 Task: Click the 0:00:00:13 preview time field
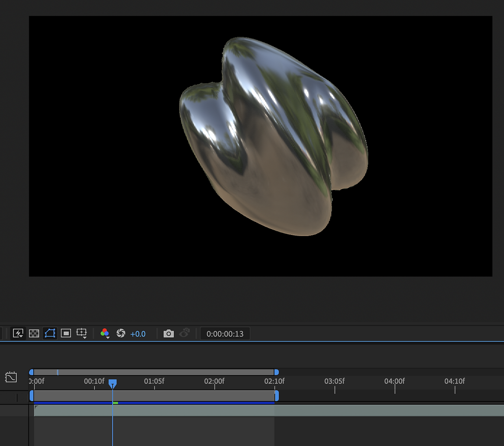click(225, 334)
